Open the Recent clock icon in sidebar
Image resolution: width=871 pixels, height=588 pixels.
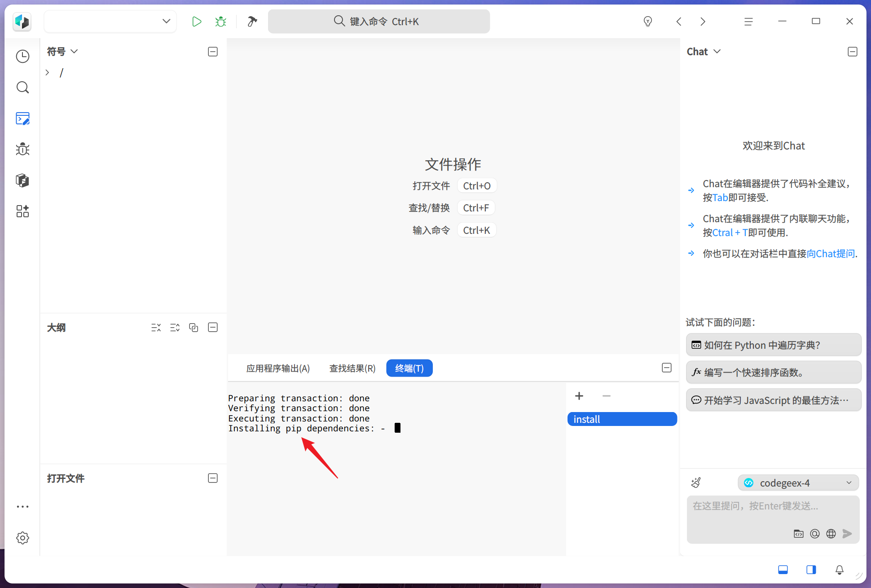click(x=22, y=57)
